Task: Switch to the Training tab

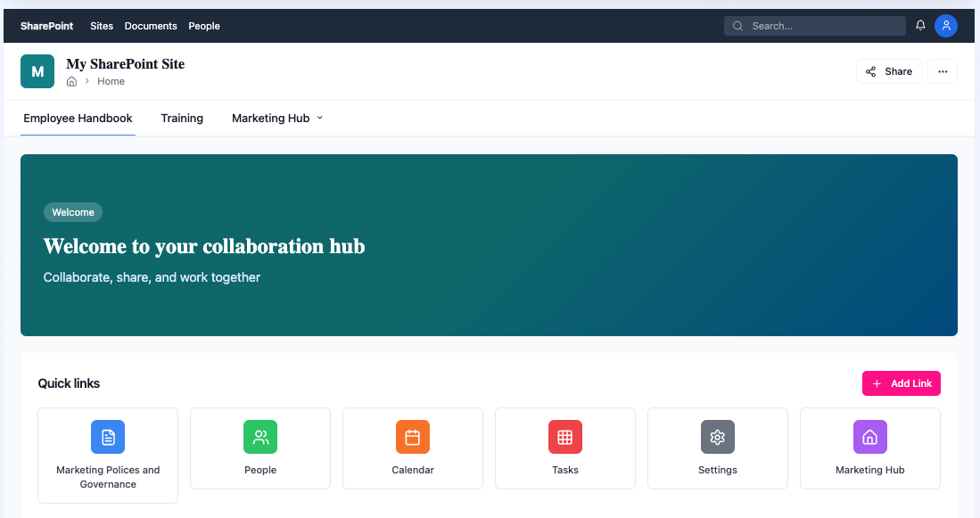Action: coord(182,118)
